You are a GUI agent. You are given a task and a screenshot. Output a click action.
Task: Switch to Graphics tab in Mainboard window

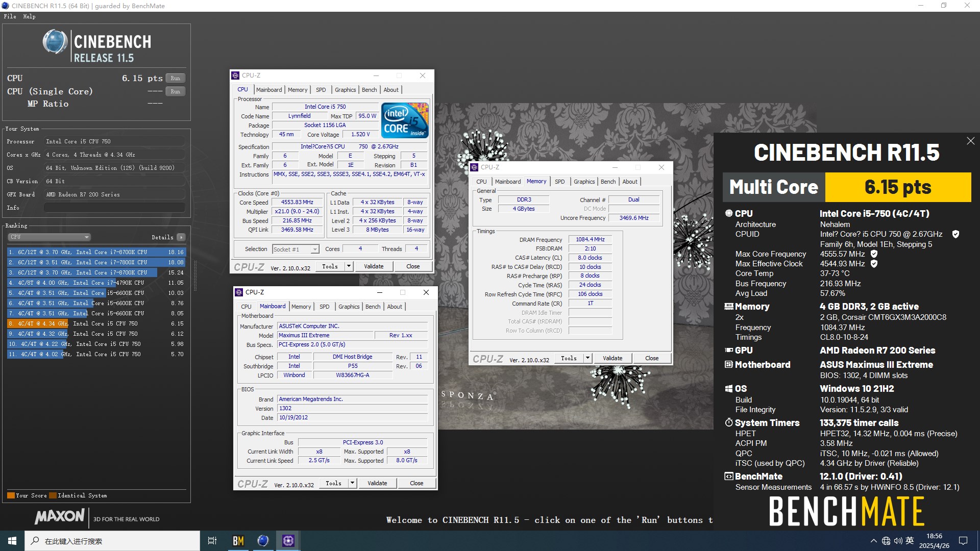click(x=349, y=307)
